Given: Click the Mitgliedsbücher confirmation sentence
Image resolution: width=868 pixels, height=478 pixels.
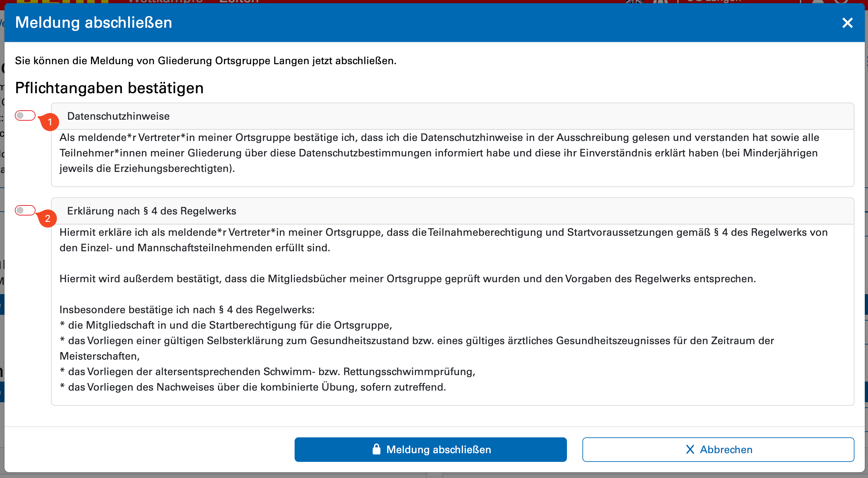Looking at the screenshot, I should [x=408, y=279].
